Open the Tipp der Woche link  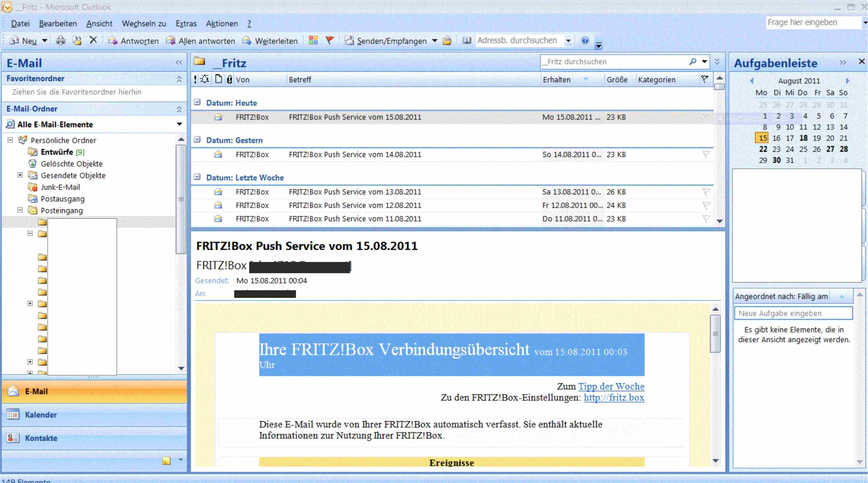(x=611, y=386)
